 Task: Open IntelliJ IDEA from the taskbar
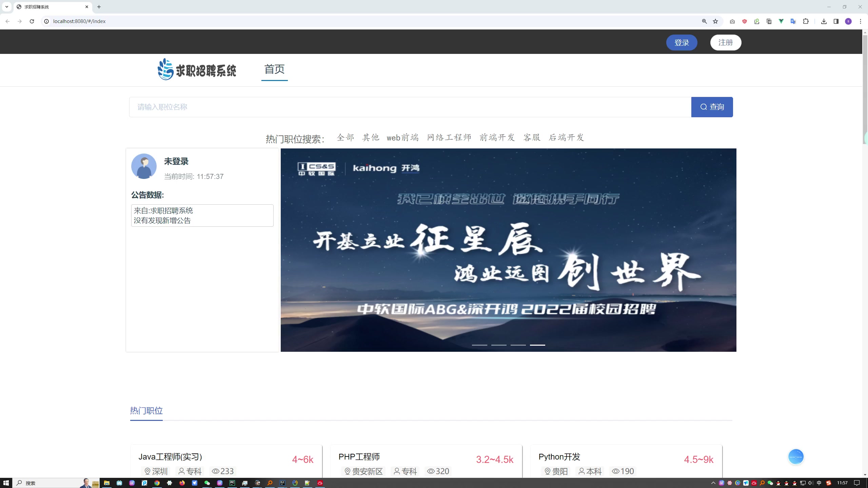point(282,483)
